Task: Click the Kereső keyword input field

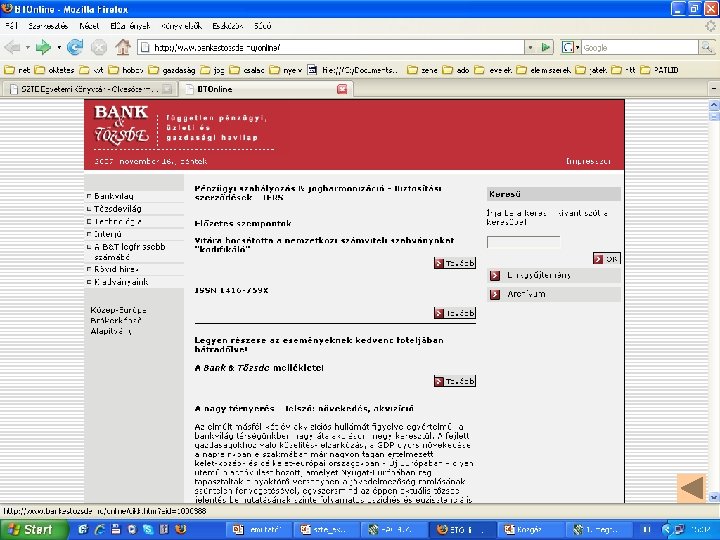Action: point(523,242)
